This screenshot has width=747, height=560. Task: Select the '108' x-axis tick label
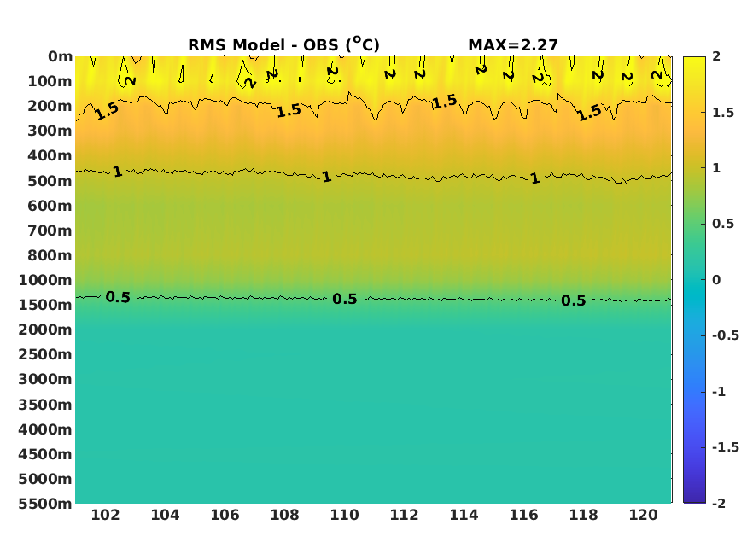pos(284,516)
